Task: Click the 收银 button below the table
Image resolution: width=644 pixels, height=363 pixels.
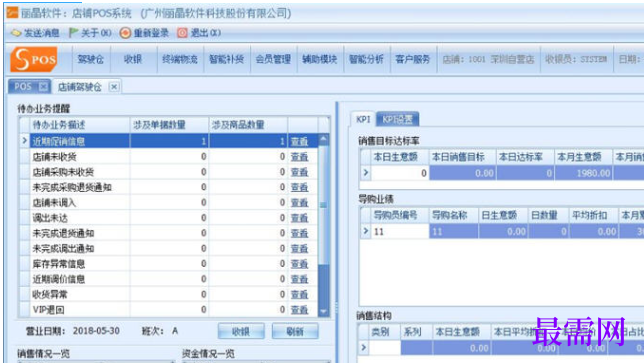Action: click(241, 331)
